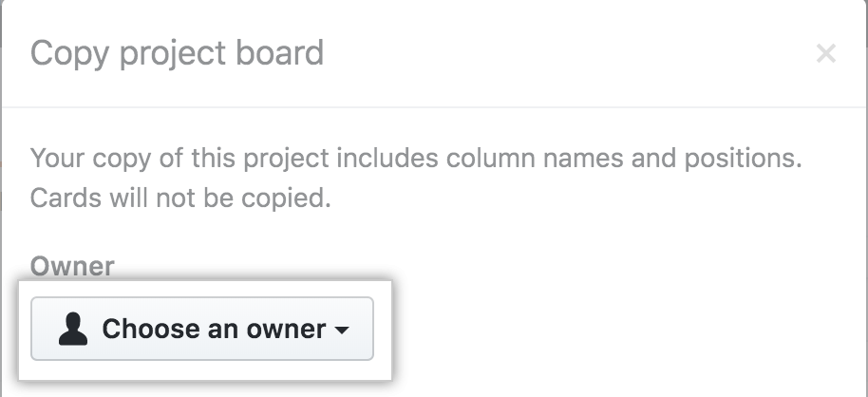Expand the owner dropdown caret arrow
The height and width of the screenshot is (397, 868).
click(342, 330)
